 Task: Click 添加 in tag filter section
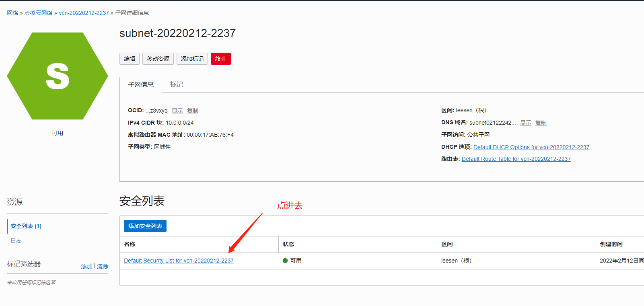[86, 266]
